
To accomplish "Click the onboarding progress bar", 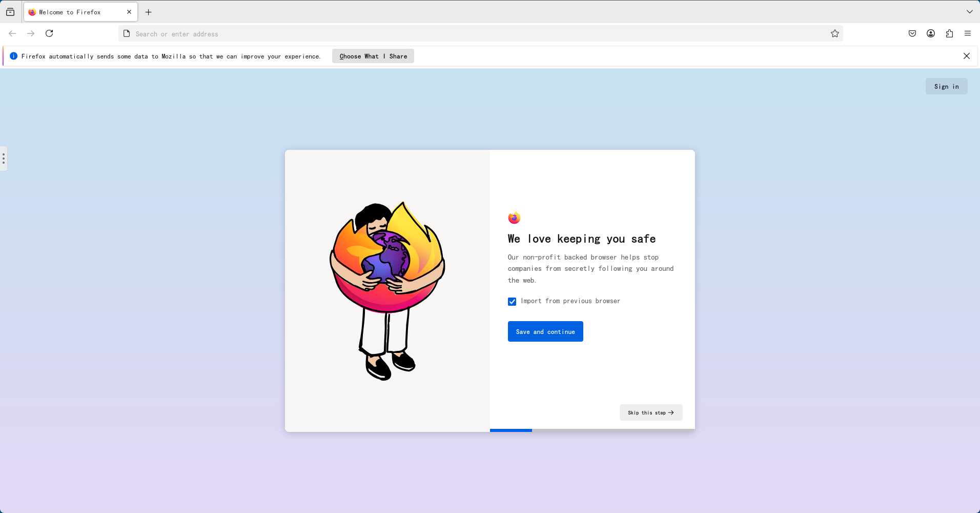I will (593, 430).
